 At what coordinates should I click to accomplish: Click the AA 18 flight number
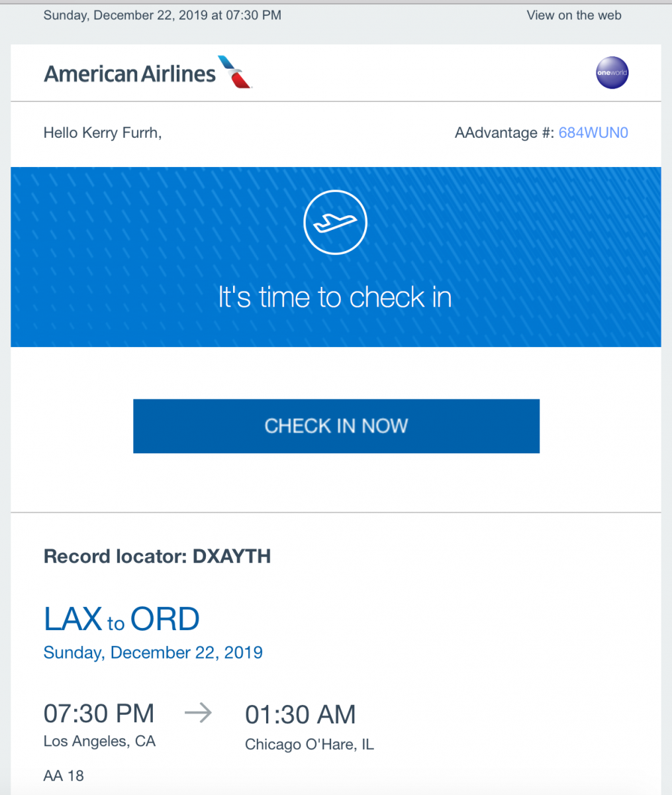click(64, 776)
